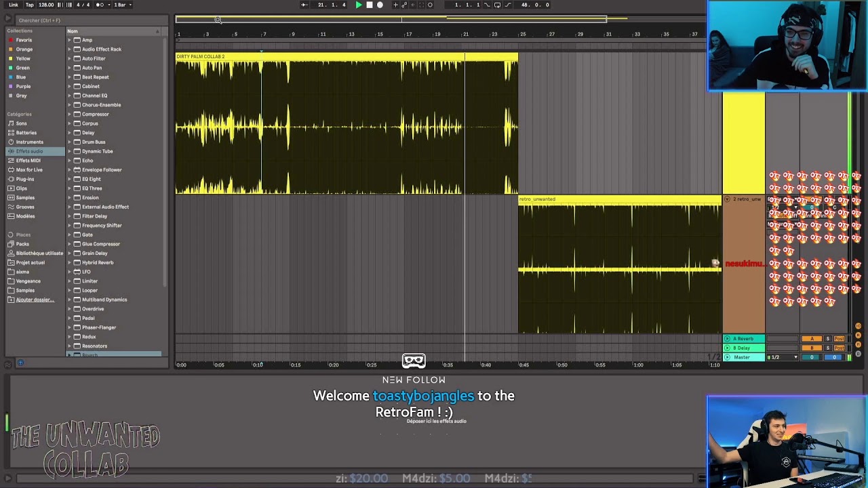
Task: Select the DIRTY PALM COLLAB 2 clip header
Action: [x=347, y=56]
